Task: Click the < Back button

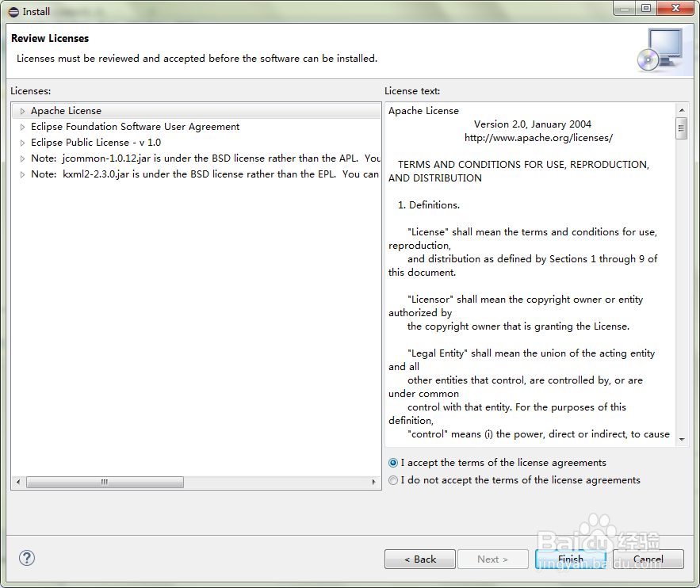Action: click(420, 559)
